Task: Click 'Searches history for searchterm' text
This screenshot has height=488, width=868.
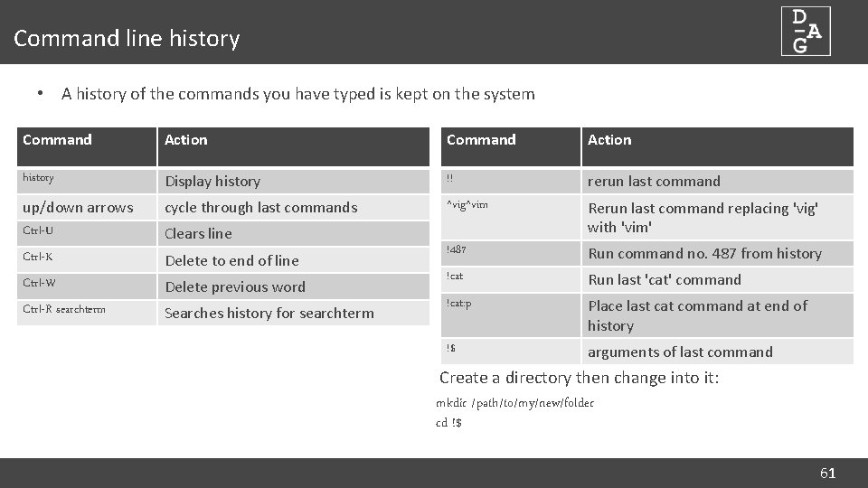Action: 269,314
